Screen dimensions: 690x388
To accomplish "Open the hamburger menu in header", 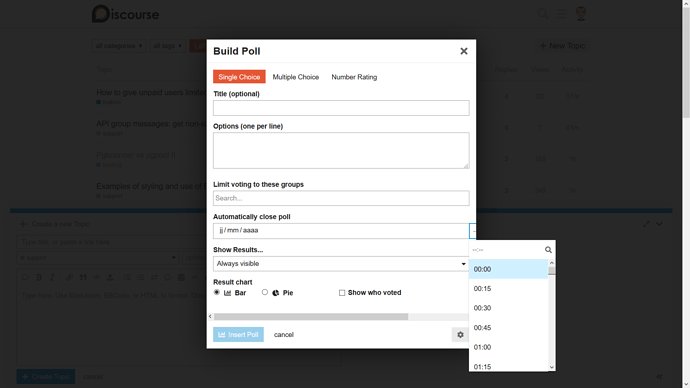I will pos(562,14).
